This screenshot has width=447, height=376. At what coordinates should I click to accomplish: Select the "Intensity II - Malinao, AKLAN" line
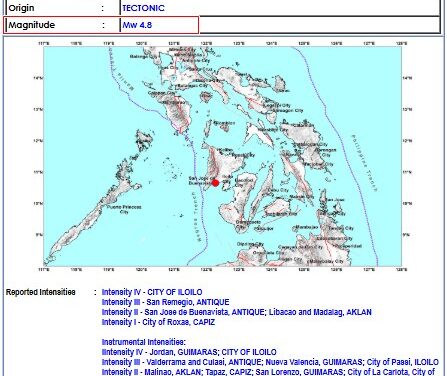pos(268,372)
